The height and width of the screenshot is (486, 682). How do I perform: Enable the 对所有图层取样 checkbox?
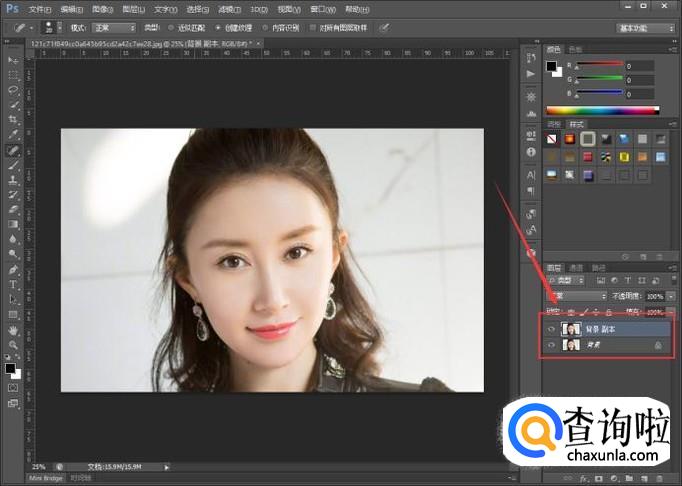313,28
